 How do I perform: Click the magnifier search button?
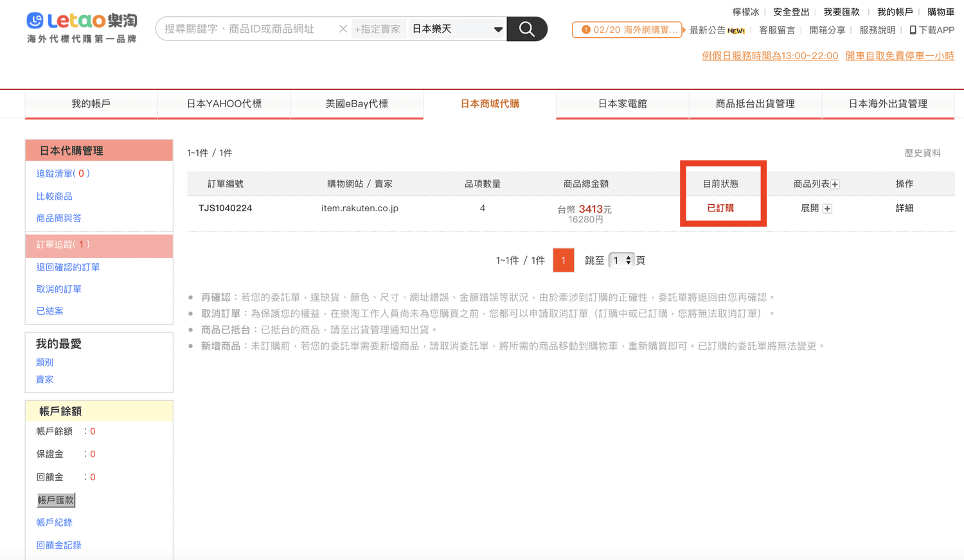(527, 29)
